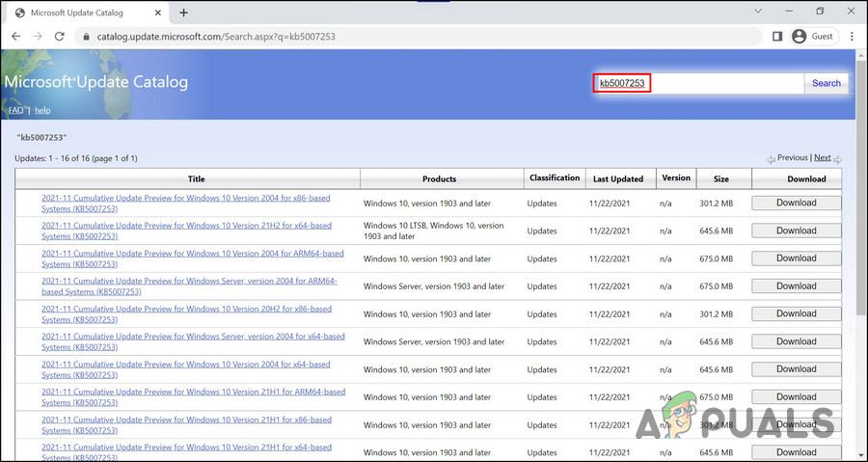Screen dimensions: 868x462
Task: Open the Guest profile menu
Action: coord(813,37)
